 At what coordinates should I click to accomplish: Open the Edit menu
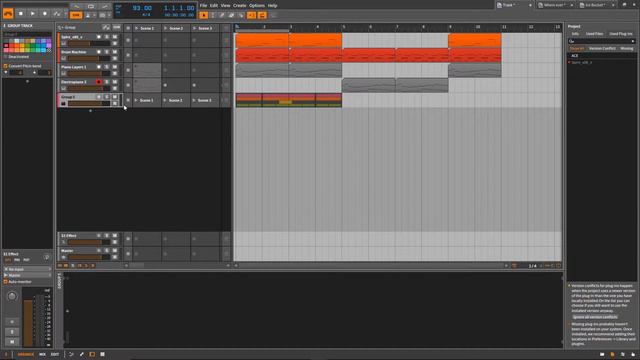click(x=214, y=5)
